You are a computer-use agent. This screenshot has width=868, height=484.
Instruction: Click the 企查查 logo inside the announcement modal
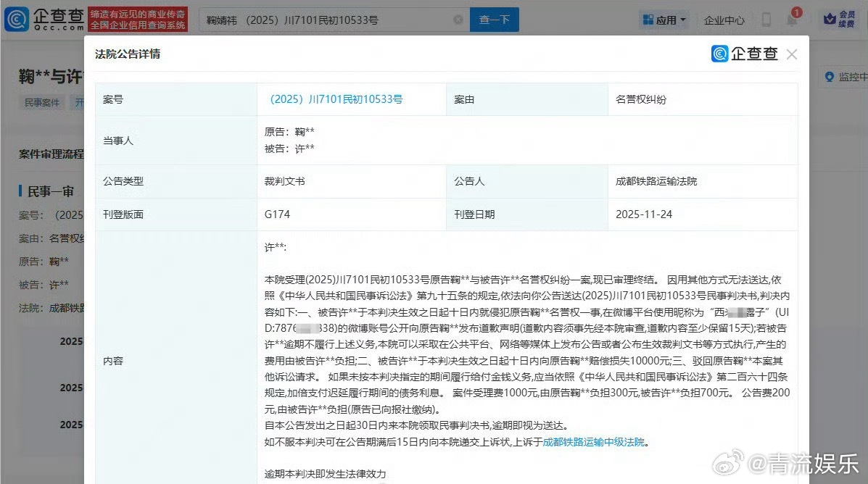coord(745,54)
